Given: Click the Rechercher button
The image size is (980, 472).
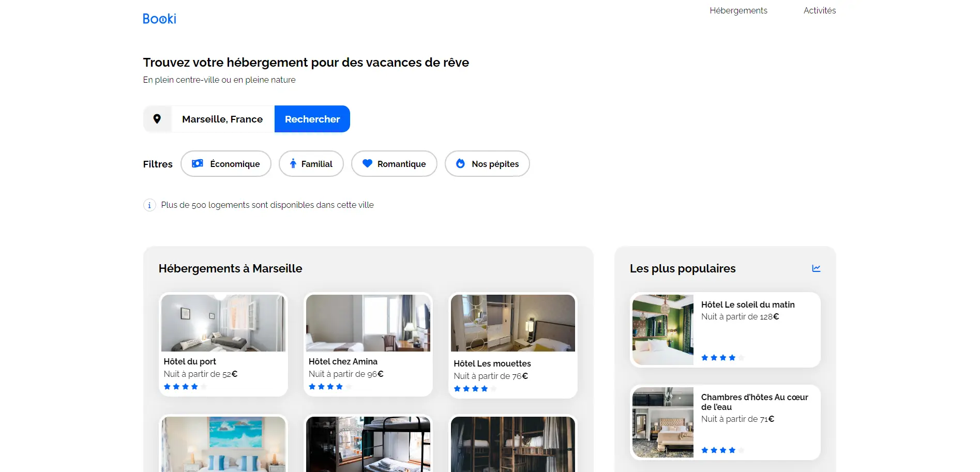Looking at the screenshot, I should [312, 119].
